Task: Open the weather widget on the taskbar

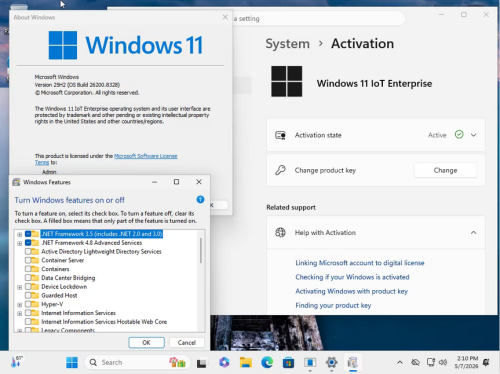Action: [x=17, y=362]
